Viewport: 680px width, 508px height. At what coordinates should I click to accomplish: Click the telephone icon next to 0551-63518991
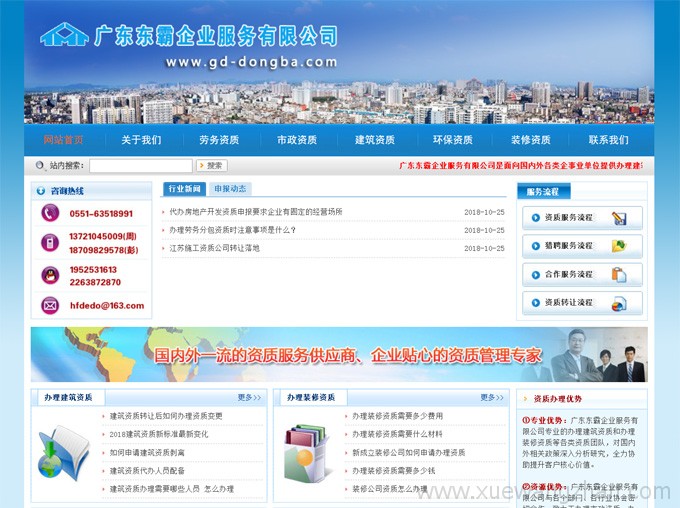coord(50,213)
